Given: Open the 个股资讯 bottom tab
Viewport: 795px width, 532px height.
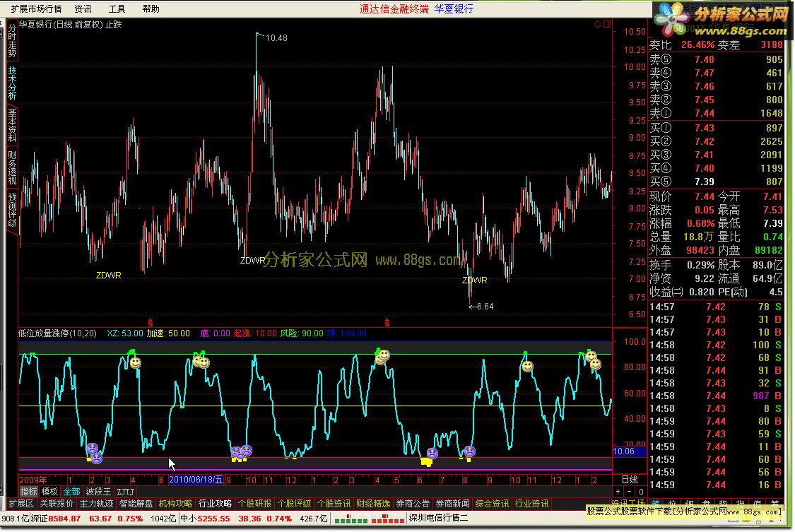Looking at the screenshot, I should pos(334,504).
